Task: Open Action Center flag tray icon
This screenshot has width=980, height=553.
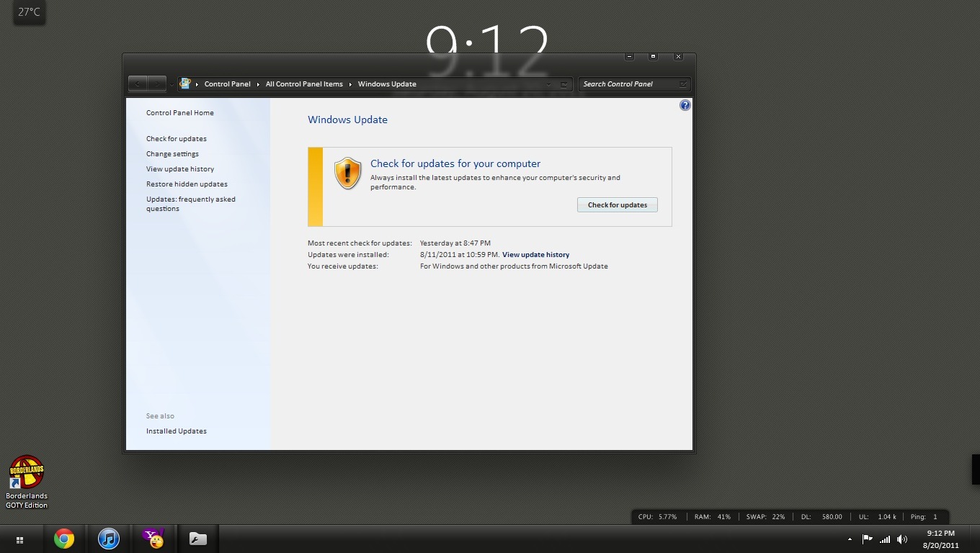Action: pyautogui.click(x=868, y=539)
